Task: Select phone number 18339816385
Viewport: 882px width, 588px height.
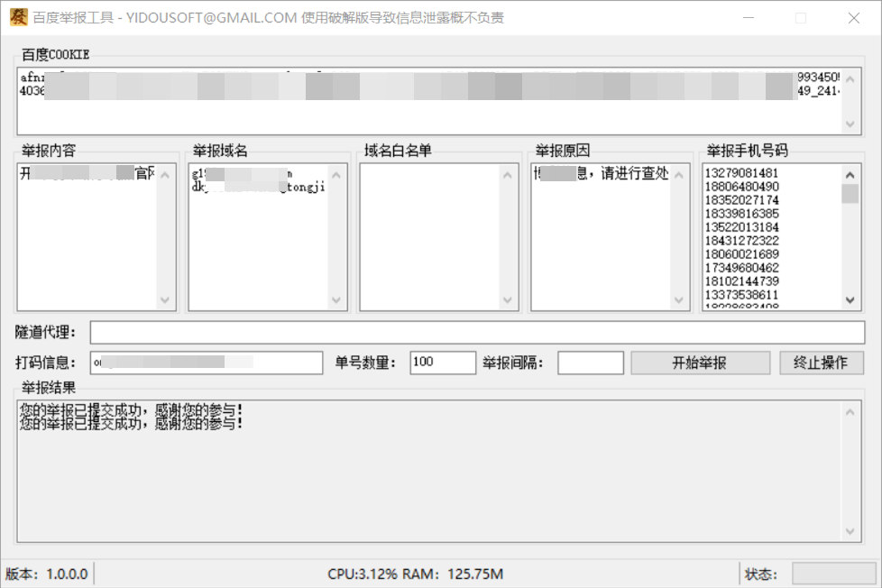Action: 742,213
